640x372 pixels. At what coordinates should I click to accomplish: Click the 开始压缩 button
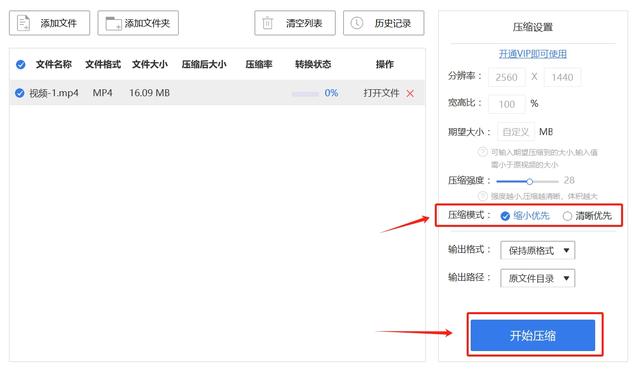[533, 335]
